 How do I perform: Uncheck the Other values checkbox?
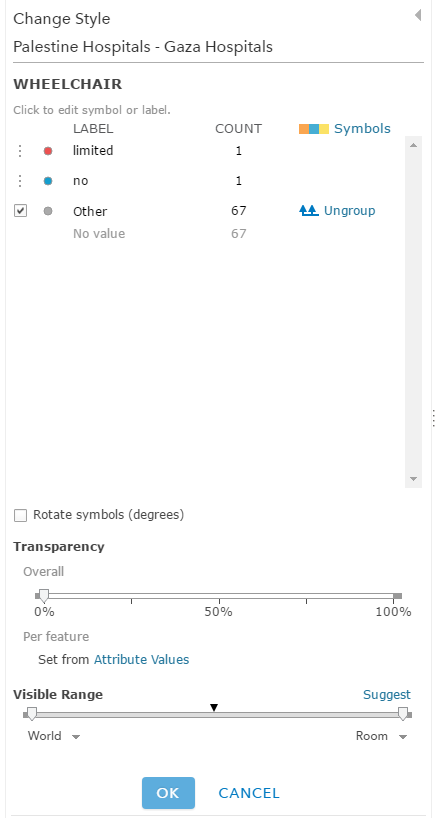click(20, 211)
